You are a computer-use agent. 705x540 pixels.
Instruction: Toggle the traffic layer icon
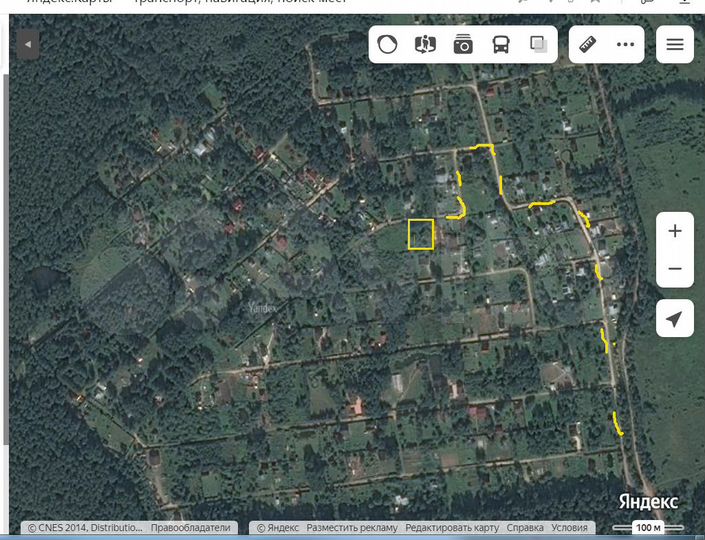[x=388, y=44]
